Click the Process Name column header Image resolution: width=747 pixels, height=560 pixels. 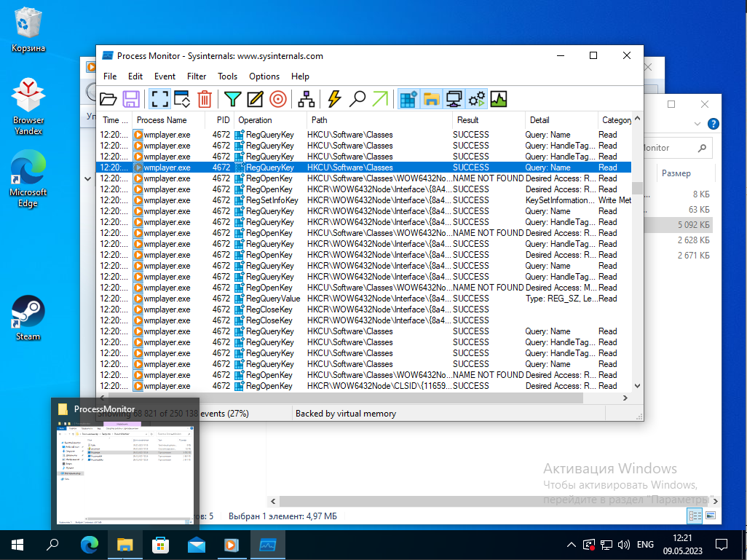click(168, 120)
